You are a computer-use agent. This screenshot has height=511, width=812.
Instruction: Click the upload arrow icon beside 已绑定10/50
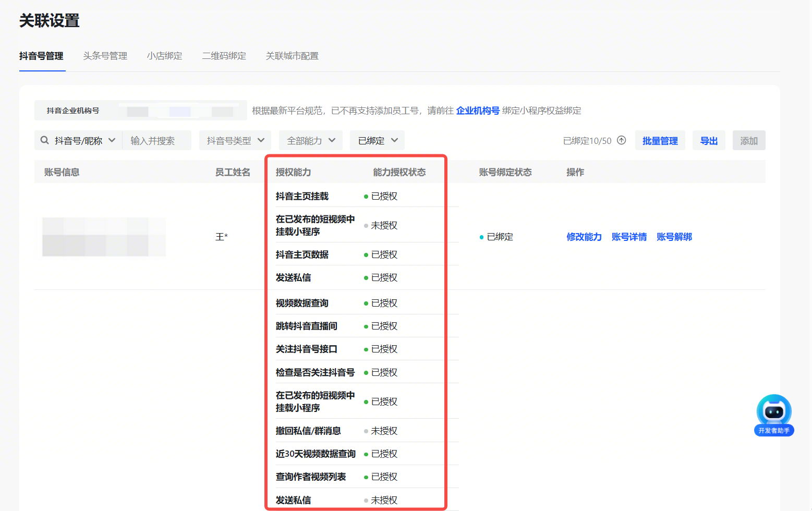pyautogui.click(x=621, y=140)
